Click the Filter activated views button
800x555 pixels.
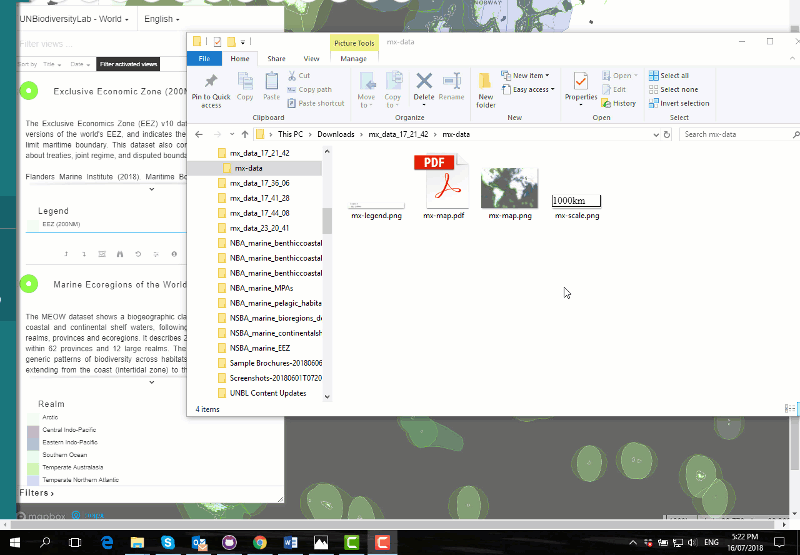[x=128, y=64]
